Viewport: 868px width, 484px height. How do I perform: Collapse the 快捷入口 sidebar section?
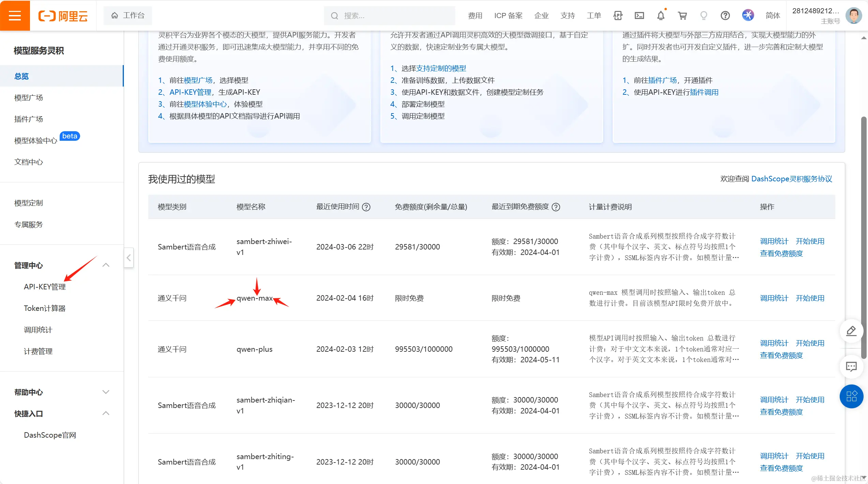coord(106,413)
